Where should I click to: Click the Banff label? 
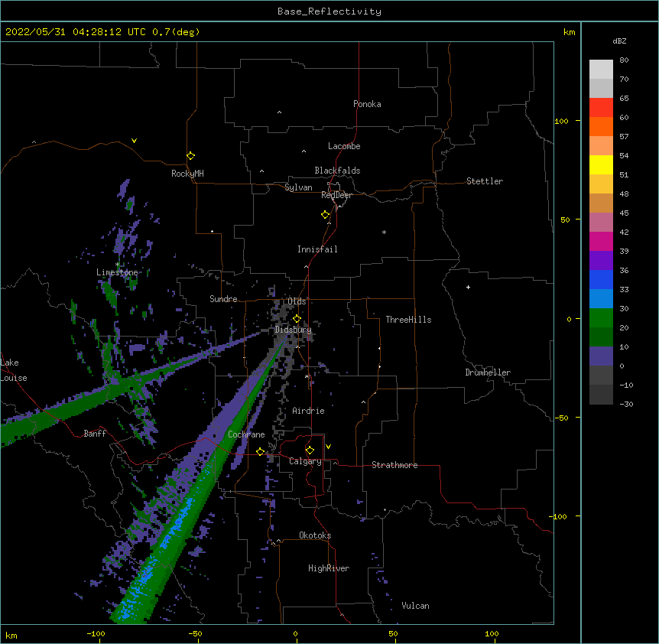95,434
